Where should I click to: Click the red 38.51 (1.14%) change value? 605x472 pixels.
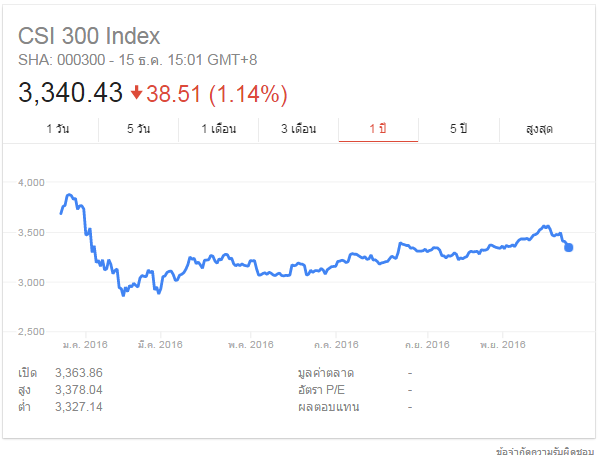(x=217, y=94)
